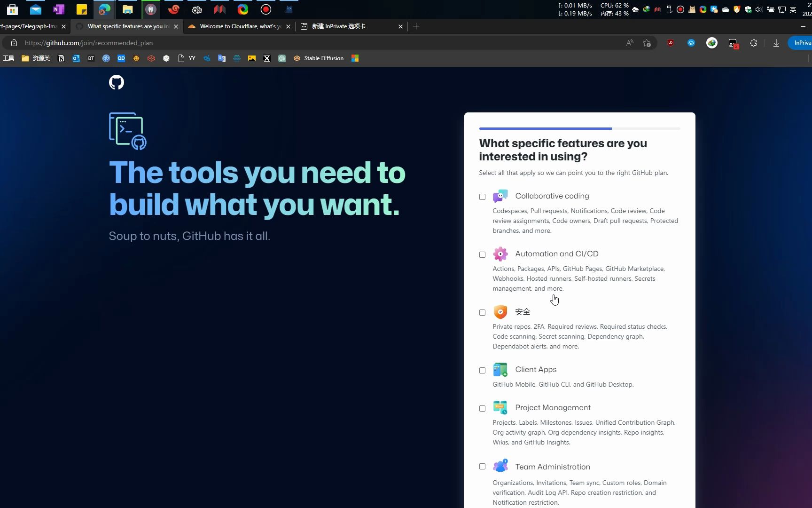Open the Outlook bookmark
812x508 pixels.
pyautogui.click(x=76, y=58)
